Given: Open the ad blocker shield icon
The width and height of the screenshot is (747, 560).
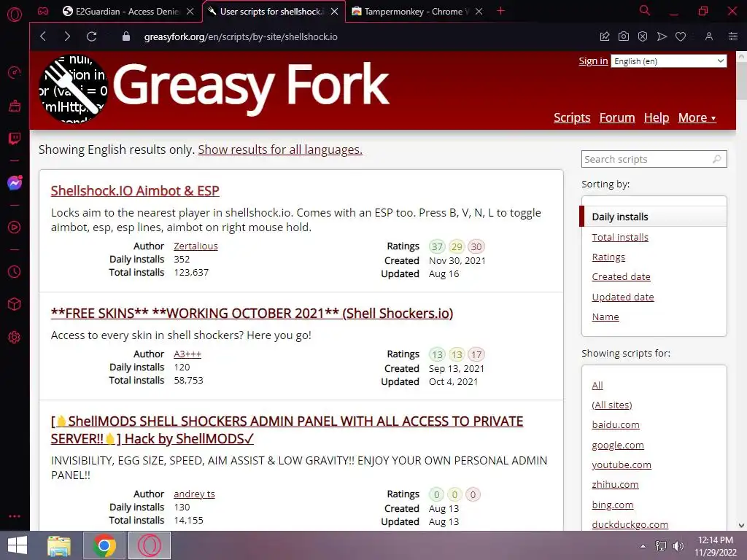Looking at the screenshot, I should pos(643,36).
